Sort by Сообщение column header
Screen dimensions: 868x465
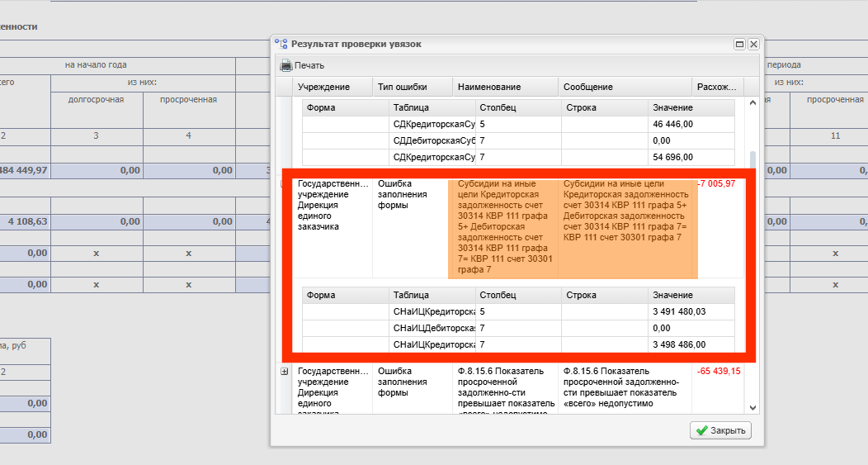[x=625, y=87]
